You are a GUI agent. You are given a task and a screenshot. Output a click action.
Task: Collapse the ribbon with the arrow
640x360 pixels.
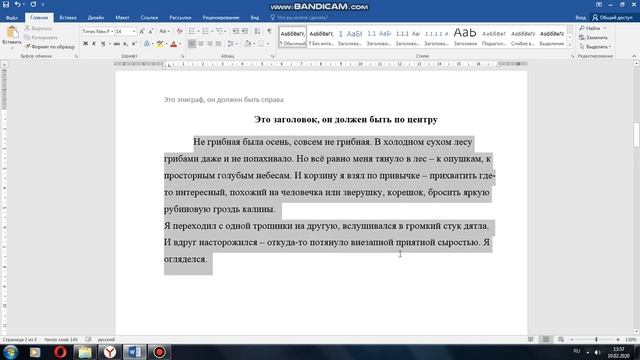[634, 56]
